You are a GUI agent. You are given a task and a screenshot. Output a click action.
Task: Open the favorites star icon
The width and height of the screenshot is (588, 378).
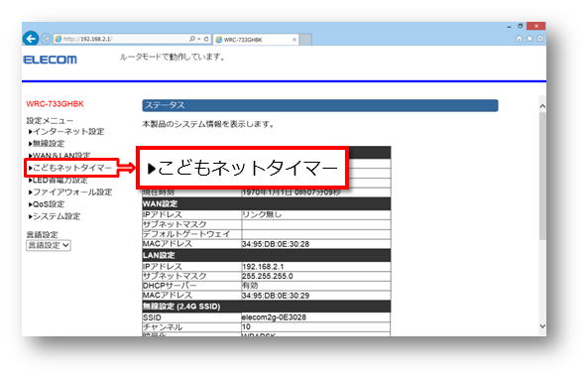(x=529, y=39)
